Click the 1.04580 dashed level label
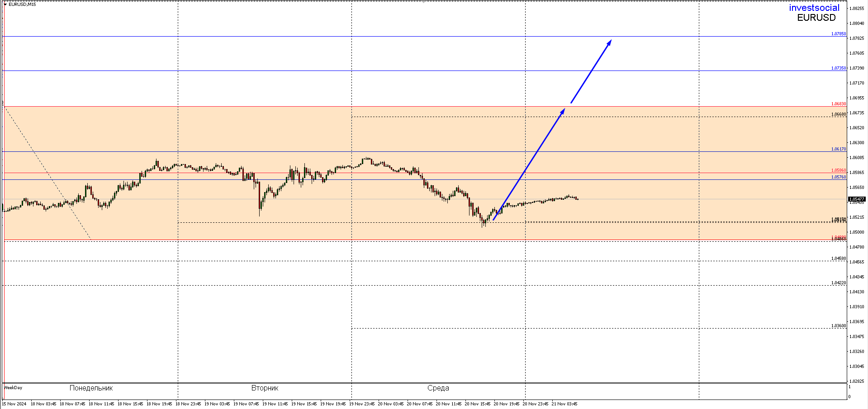 click(x=839, y=259)
